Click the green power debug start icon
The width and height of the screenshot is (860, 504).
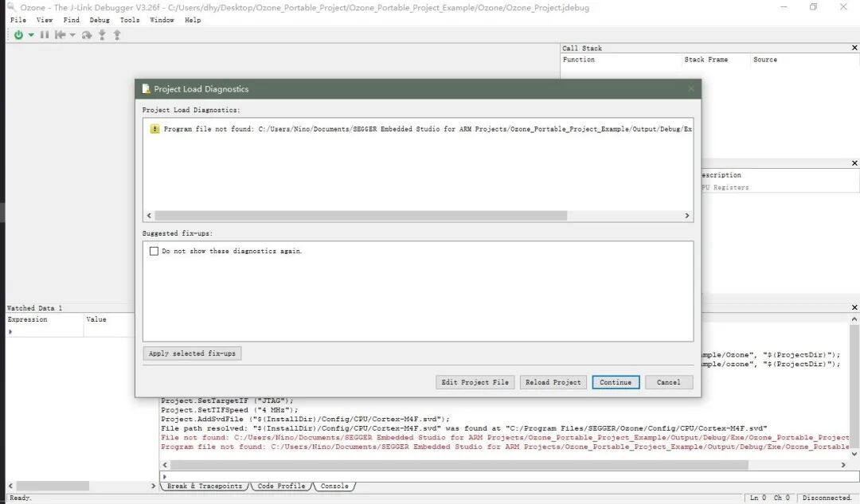[18, 34]
